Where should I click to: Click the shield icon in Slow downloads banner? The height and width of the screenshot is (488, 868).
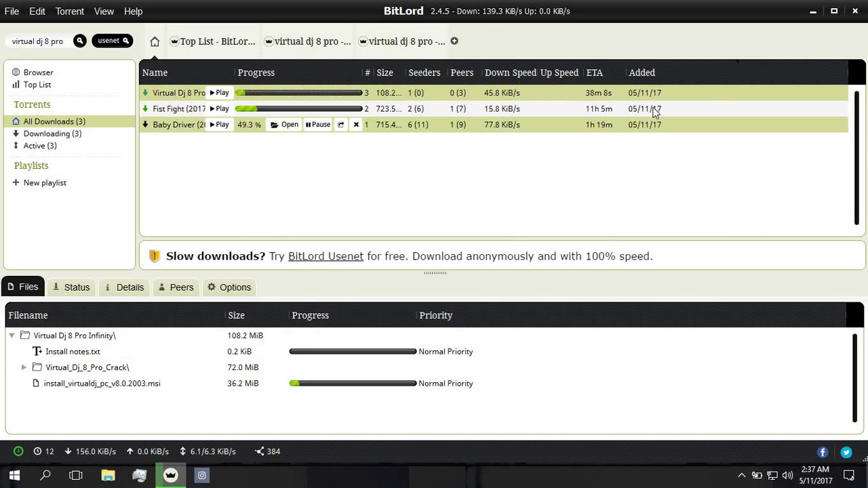click(x=154, y=256)
